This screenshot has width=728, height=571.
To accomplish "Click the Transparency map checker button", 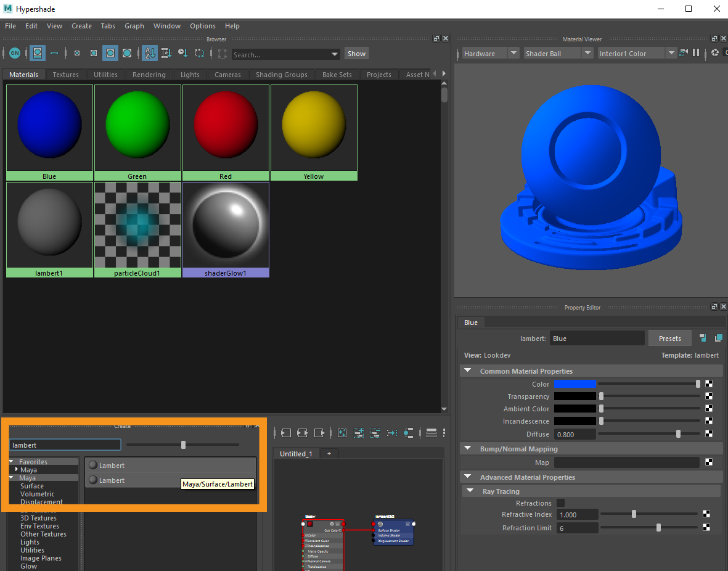I will click(709, 396).
